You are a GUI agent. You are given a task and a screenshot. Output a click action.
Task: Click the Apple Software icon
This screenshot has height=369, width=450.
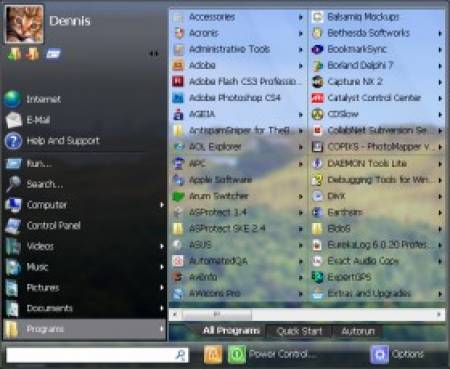pos(178,180)
